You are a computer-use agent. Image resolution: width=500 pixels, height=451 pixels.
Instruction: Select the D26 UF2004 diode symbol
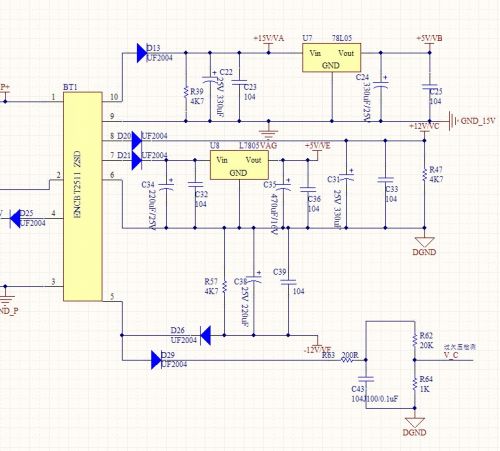pyautogui.click(x=205, y=335)
